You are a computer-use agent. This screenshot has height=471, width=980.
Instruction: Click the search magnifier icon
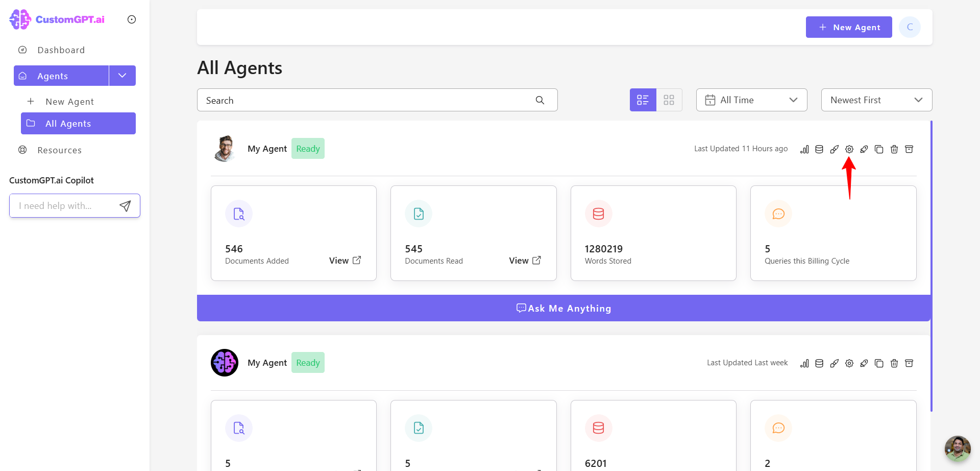[540, 100]
